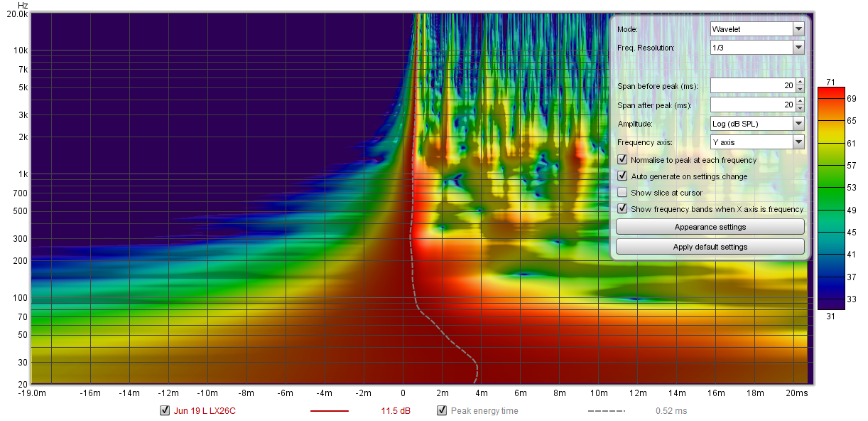Increase Span after peak using up arrow
Screen dimensions: 868x421
[798, 102]
